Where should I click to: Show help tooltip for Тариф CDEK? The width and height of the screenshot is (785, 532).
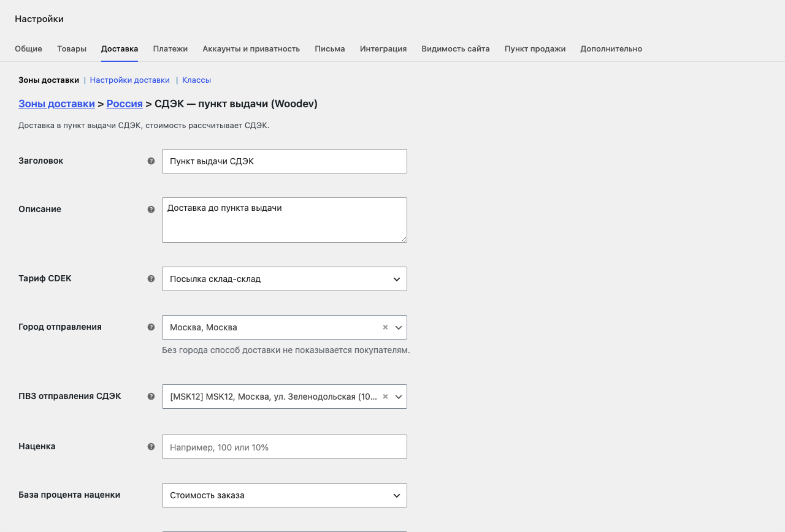click(151, 279)
